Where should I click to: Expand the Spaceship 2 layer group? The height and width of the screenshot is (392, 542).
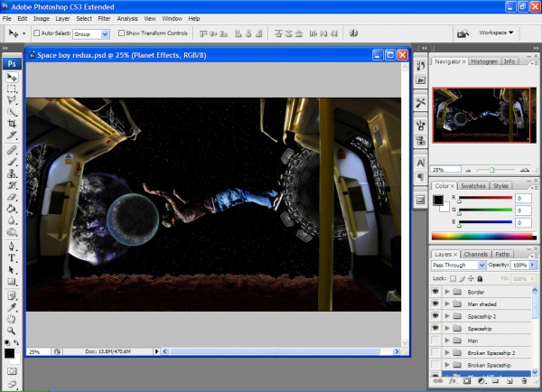pyautogui.click(x=447, y=316)
